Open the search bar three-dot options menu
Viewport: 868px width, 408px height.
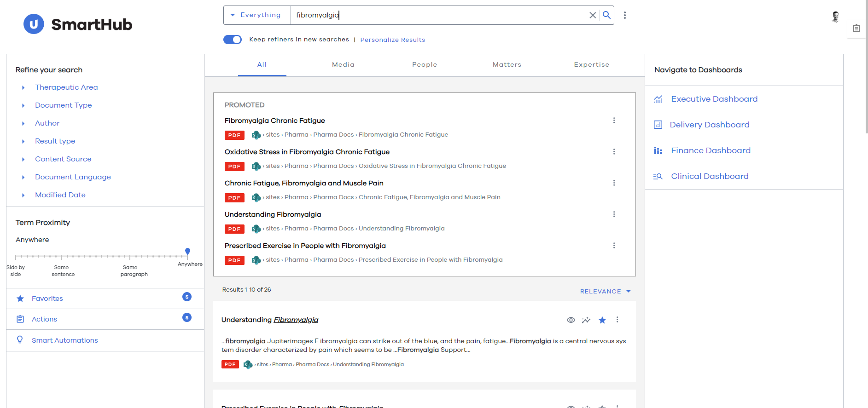(625, 15)
